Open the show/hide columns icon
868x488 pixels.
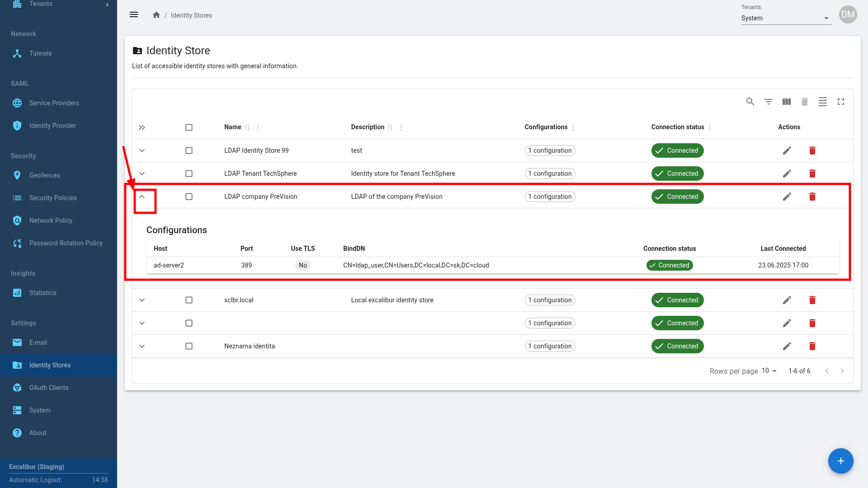pos(787,102)
